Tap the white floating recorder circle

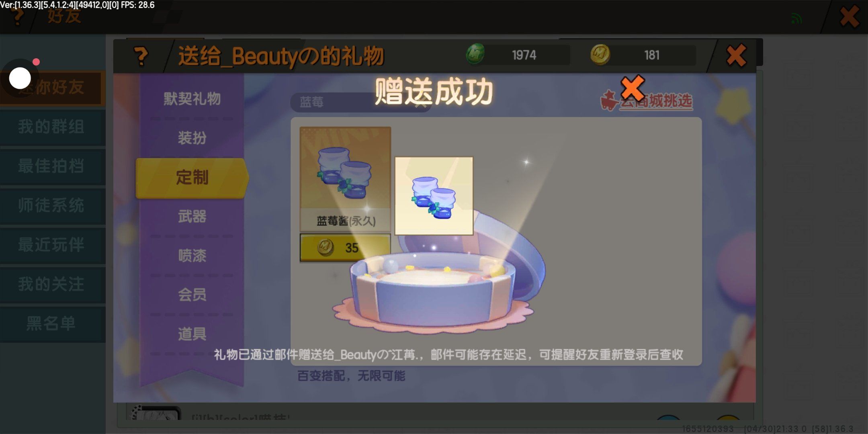[20, 78]
